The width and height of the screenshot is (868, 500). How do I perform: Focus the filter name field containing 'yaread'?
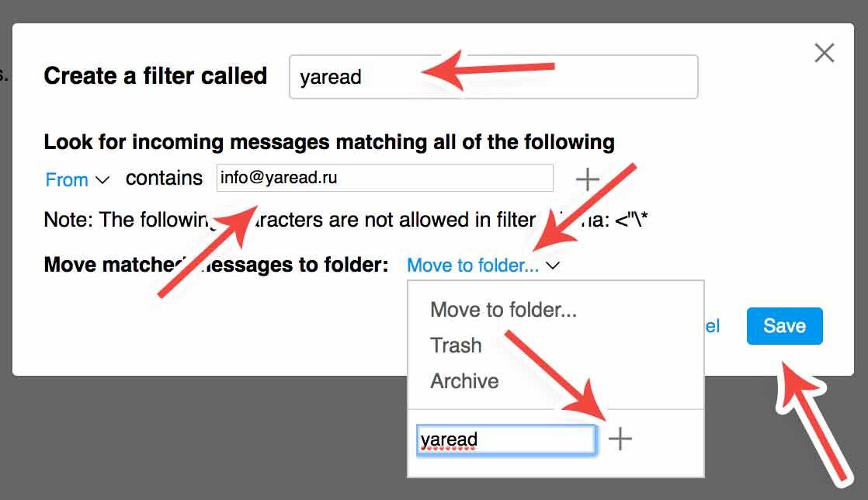[493, 77]
